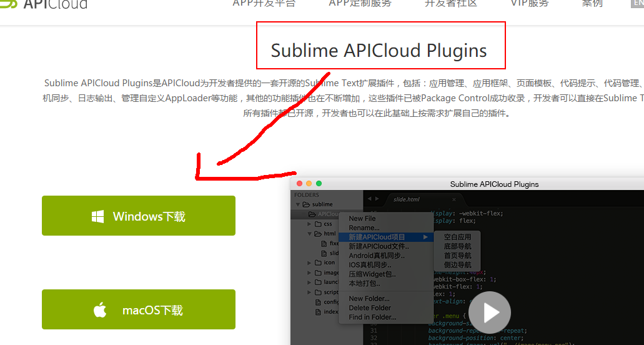This screenshot has height=345, width=644.
Task: Click the Sublime APICloud Plugins heading
Action: (379, 51)
